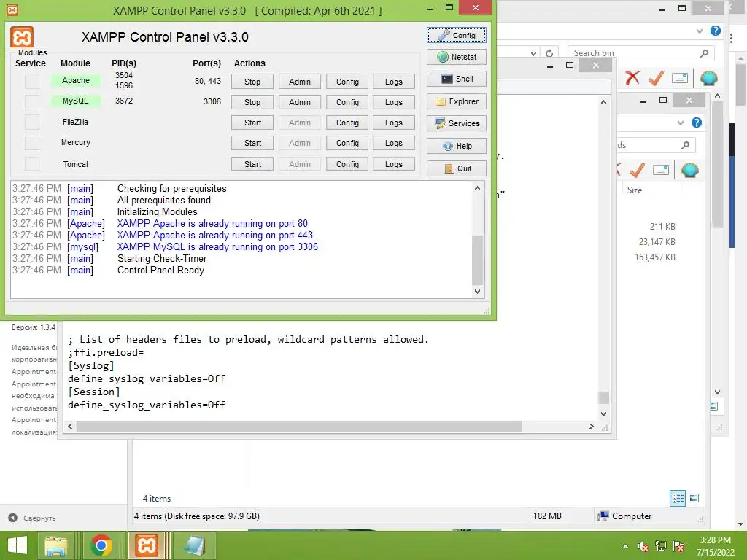Click log line 'XAMPP MySQL is already running on port 3306'

click(x=217, y=246)
